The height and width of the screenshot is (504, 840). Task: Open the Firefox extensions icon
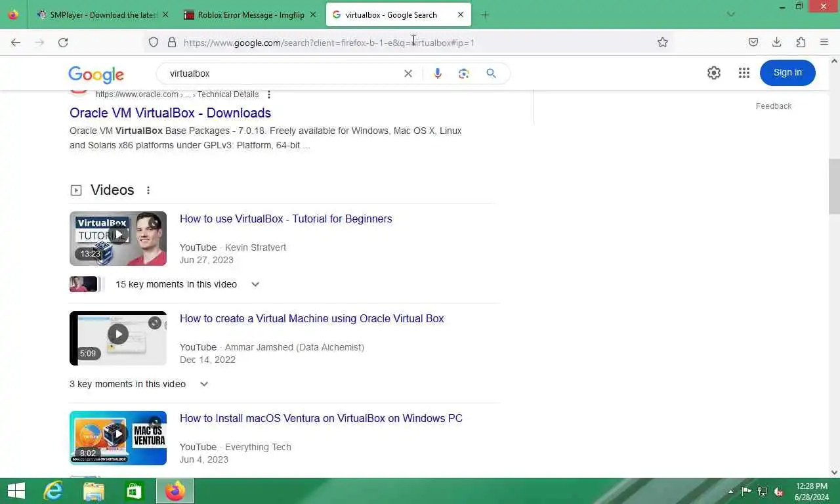tap(801, 42)
